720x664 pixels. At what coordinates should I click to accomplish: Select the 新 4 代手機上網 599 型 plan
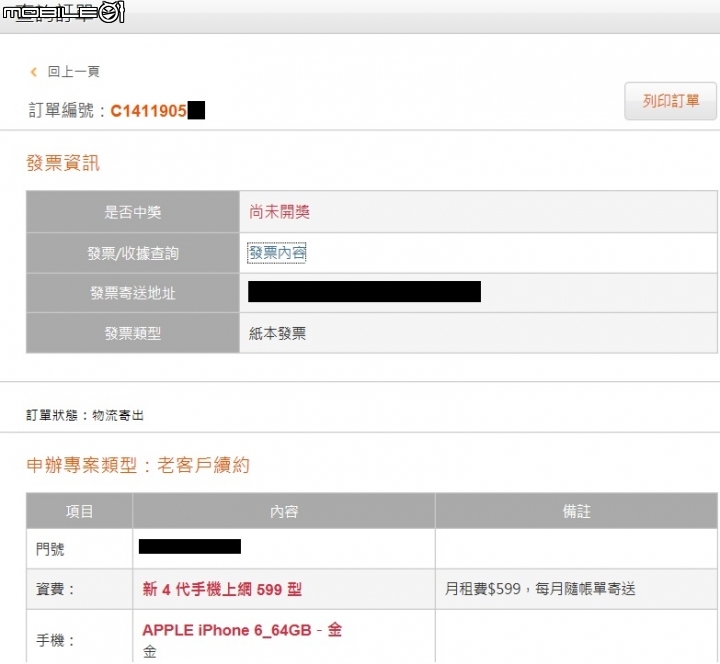222,589
